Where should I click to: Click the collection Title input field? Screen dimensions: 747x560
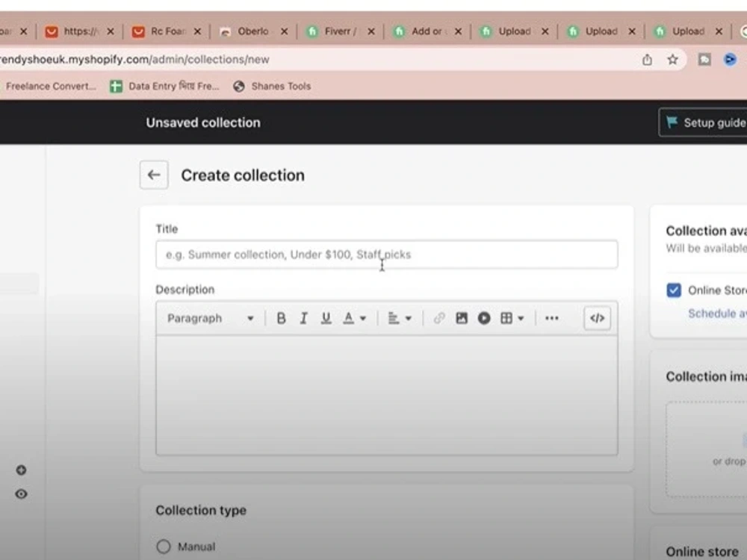click(386, 255)
